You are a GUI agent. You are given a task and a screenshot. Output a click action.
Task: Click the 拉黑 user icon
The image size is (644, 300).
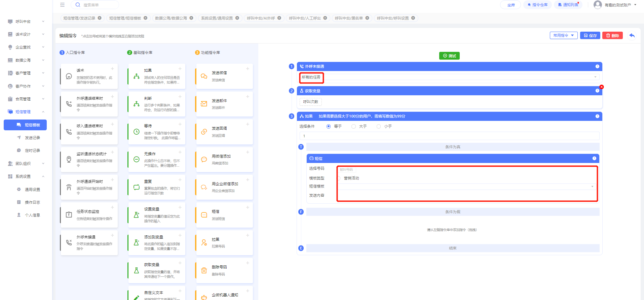204,242
